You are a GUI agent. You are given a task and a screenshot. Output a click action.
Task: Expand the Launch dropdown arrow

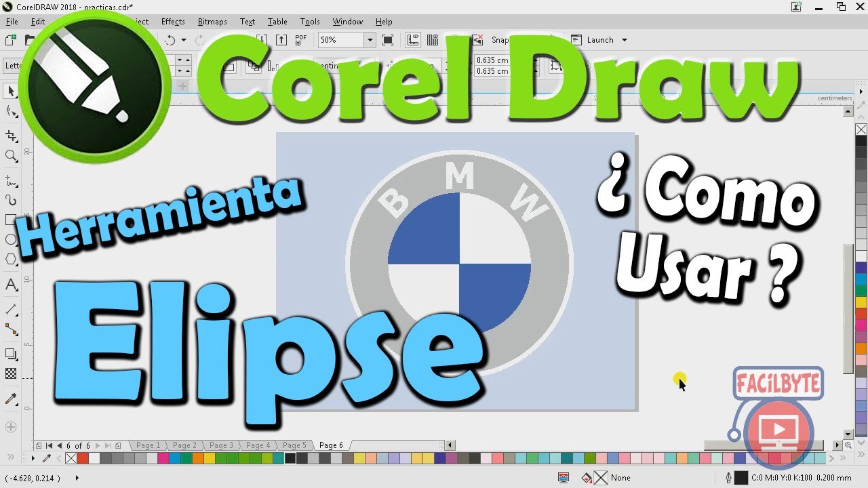[624, 40]
